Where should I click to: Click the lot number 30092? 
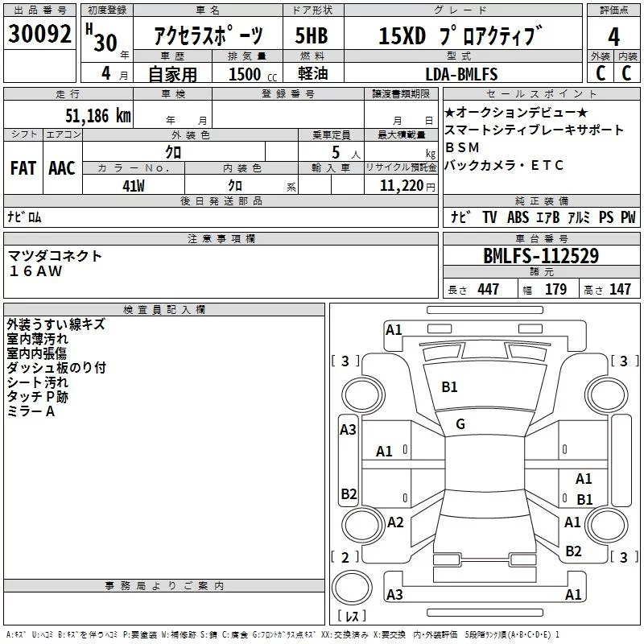[x=39, y=34]
